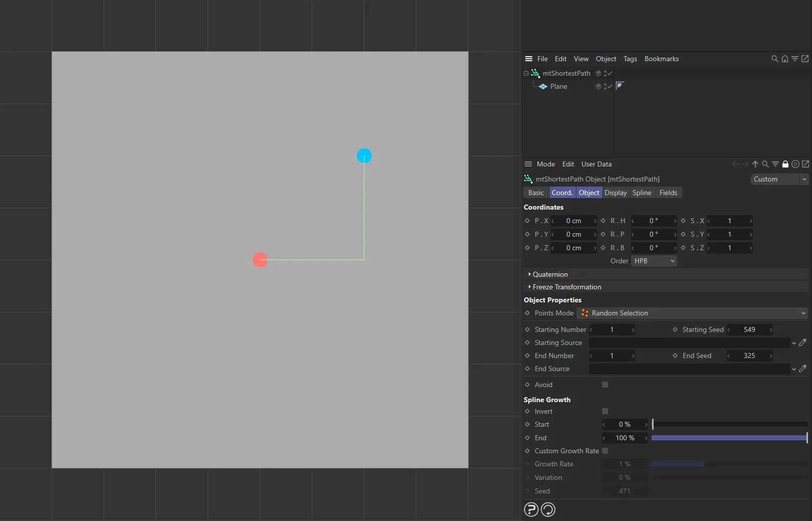Enable Custom Growth Rate checkbox
812x521 pixels.
(605, 451)
